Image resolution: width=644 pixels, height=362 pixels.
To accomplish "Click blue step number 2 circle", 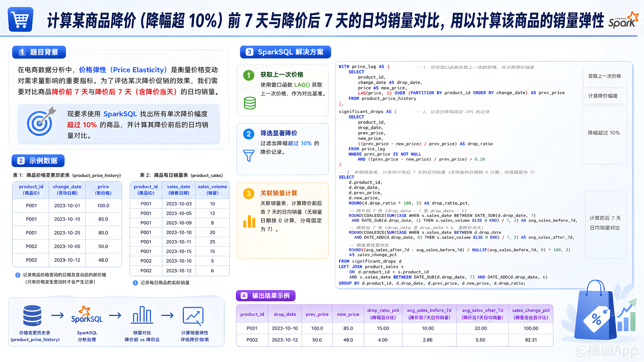I will 249,134.
